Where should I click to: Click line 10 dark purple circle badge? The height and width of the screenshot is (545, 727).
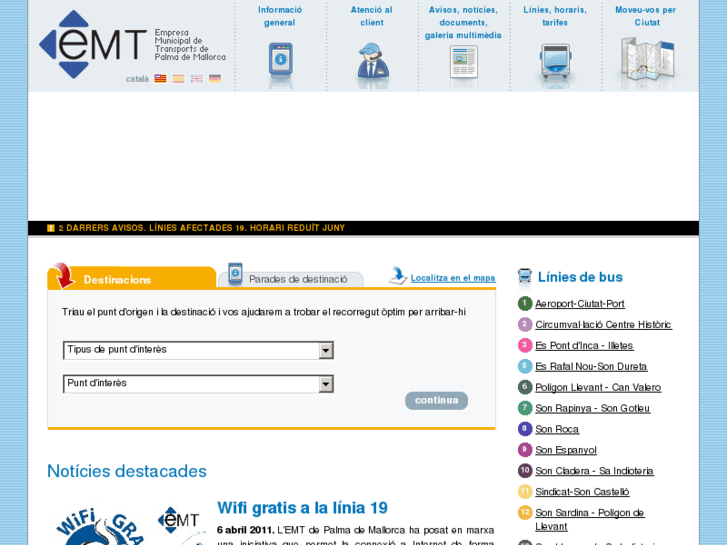[524, 470]
